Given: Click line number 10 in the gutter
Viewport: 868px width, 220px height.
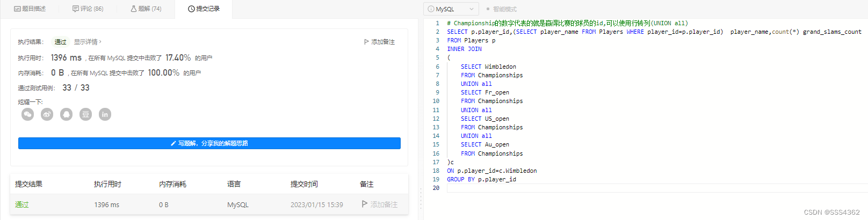Looking at the screenshot, I should [436, 101].
